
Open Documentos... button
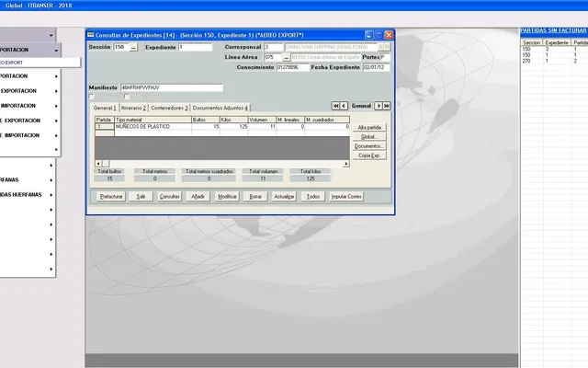pos(369,146)
